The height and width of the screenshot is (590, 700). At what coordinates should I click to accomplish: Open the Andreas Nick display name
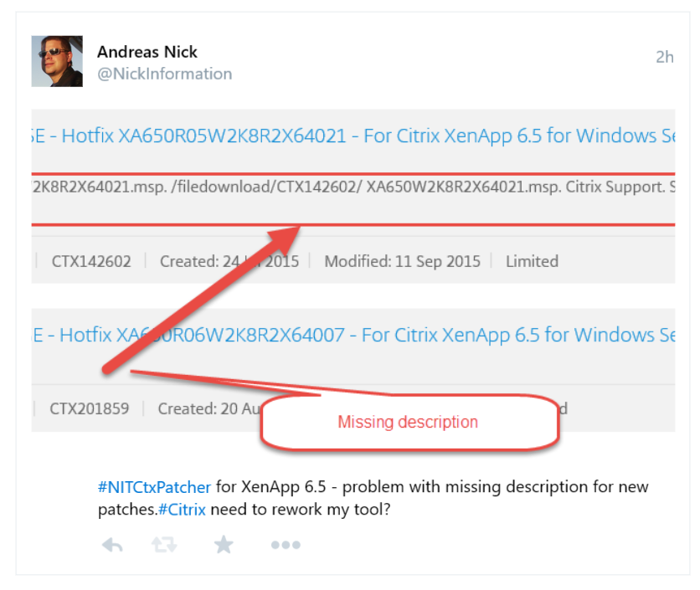[x=147, y=52]
